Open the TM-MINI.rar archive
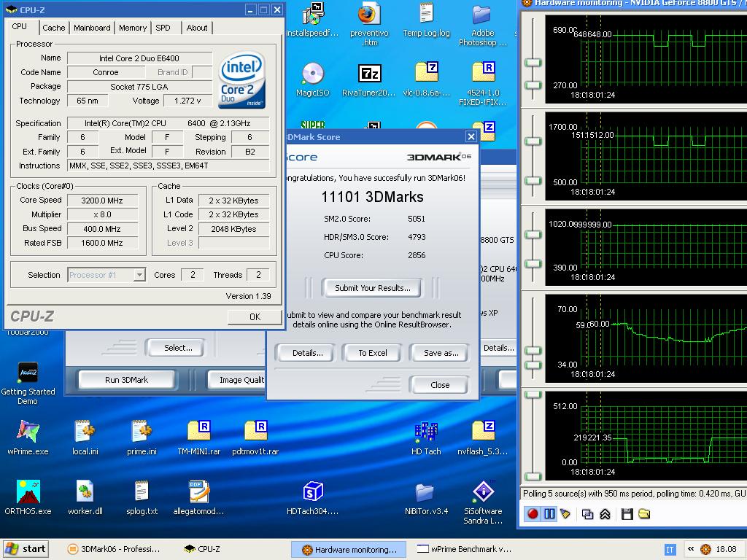Screen dimensions: 747x560 [x=198, y=438]
